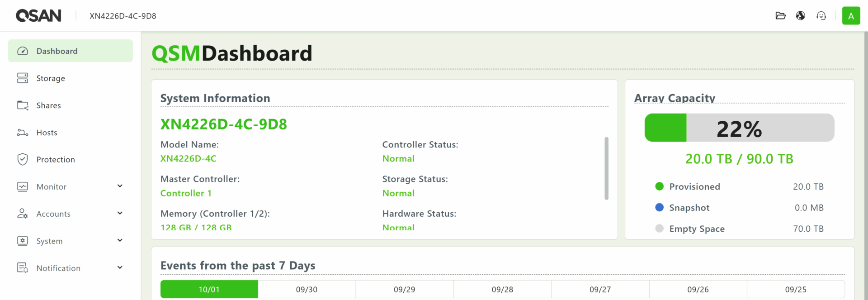Click the System Information scrollbar
This screenshot has height=300, width=868.
pyautogui.click(x=606, y=168)
